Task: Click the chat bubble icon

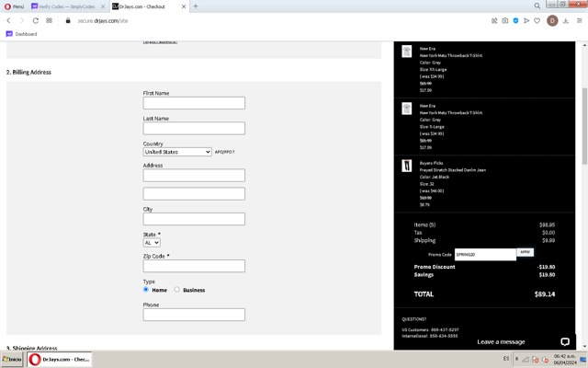Action: point(565,341)
